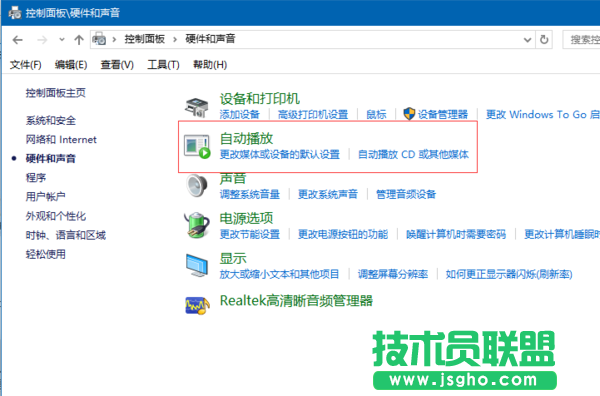Screen dimensions: 600x396
Task: Click 自动播放 CD 或其他媒体 link
Action: click(413, 154)
